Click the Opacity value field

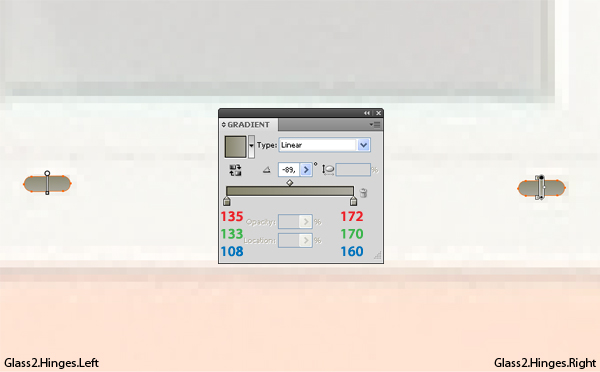click(289, 221)
